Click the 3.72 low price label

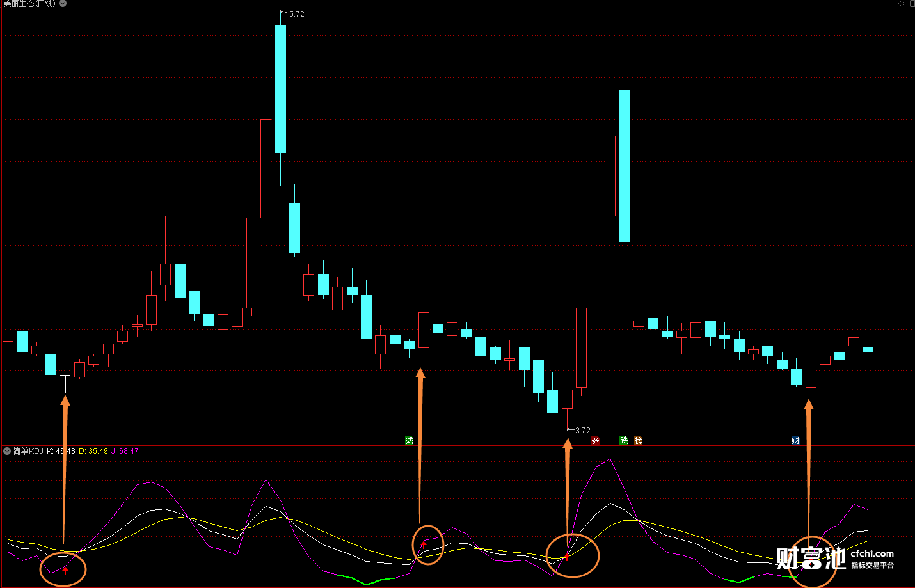coord(583,431)
